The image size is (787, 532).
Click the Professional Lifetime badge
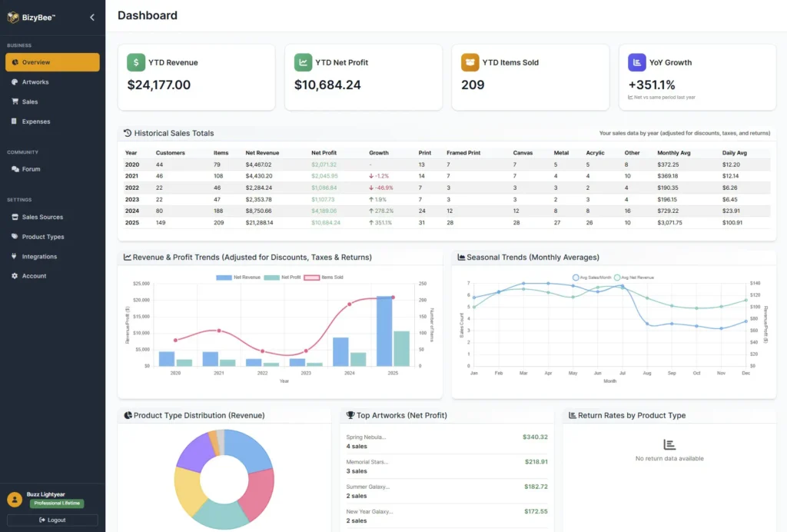57,504
